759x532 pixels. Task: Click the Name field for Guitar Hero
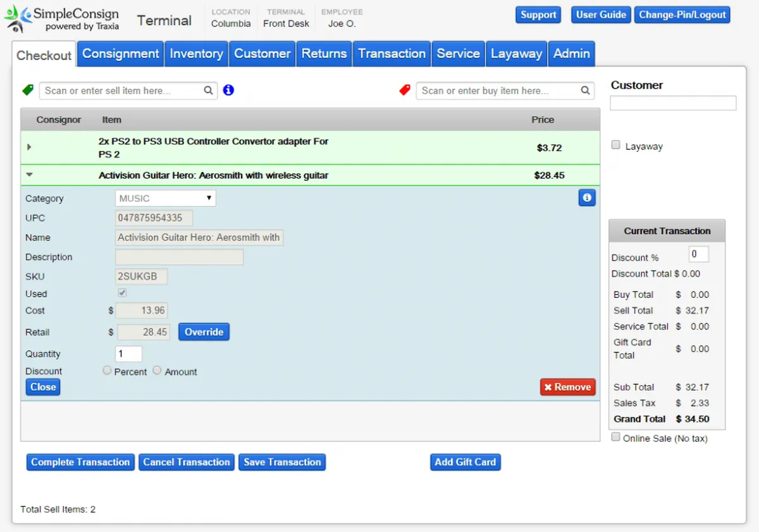[x=199, y=237]
